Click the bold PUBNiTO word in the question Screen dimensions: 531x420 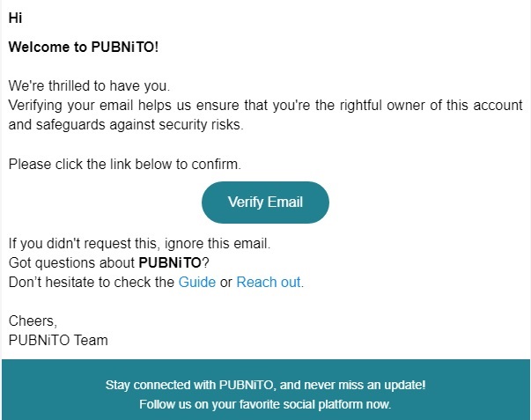click(x=170, y=262)
